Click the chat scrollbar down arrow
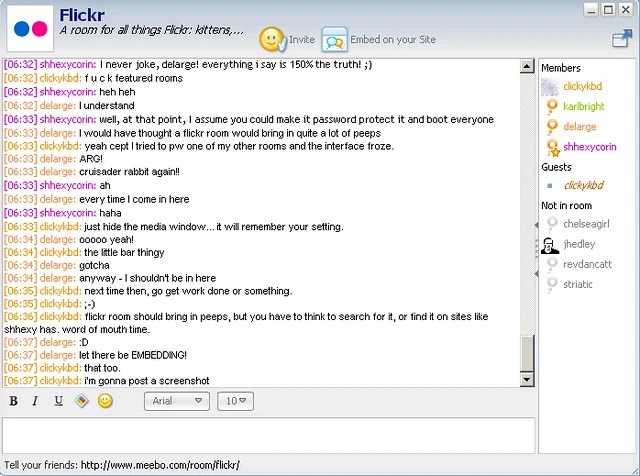The height and width of the screenshot is (476, 640). (x=527, y=380)
